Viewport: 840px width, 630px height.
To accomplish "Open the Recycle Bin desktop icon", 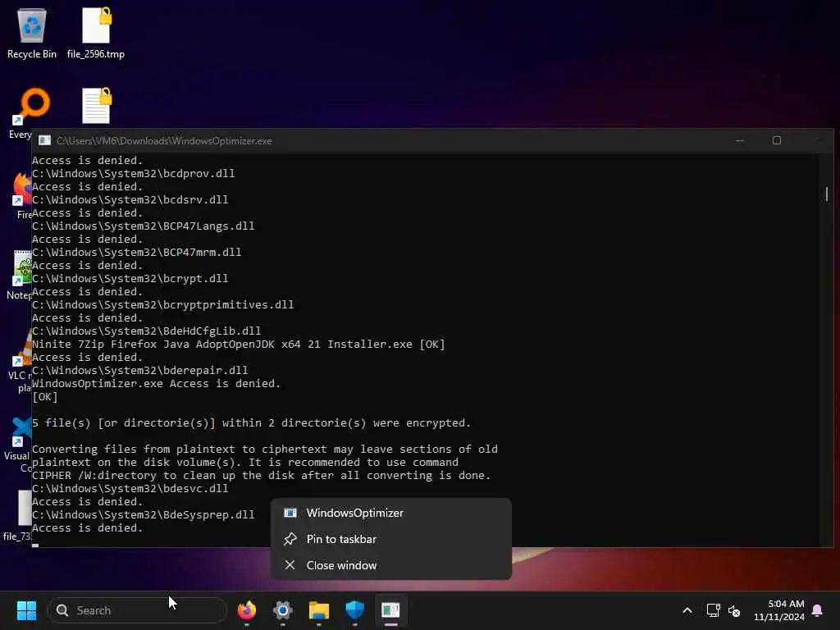I will click(32, 33).
